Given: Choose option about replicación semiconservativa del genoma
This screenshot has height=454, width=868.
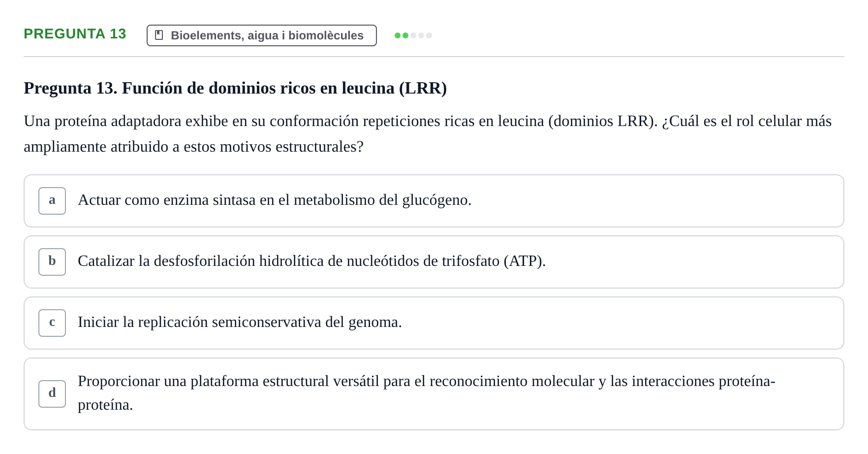Looking at the screenshot, I should tap(434, 323).
